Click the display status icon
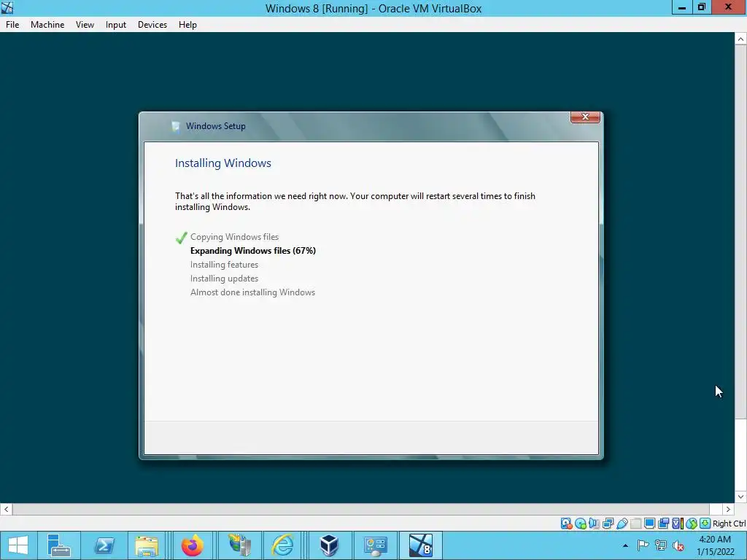 (649, 524)
